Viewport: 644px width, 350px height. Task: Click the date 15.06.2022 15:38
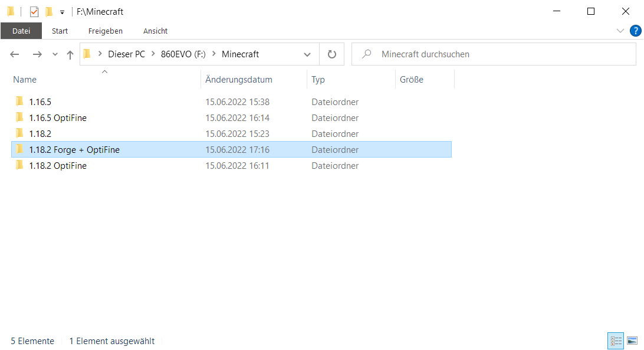coord(238,102)
